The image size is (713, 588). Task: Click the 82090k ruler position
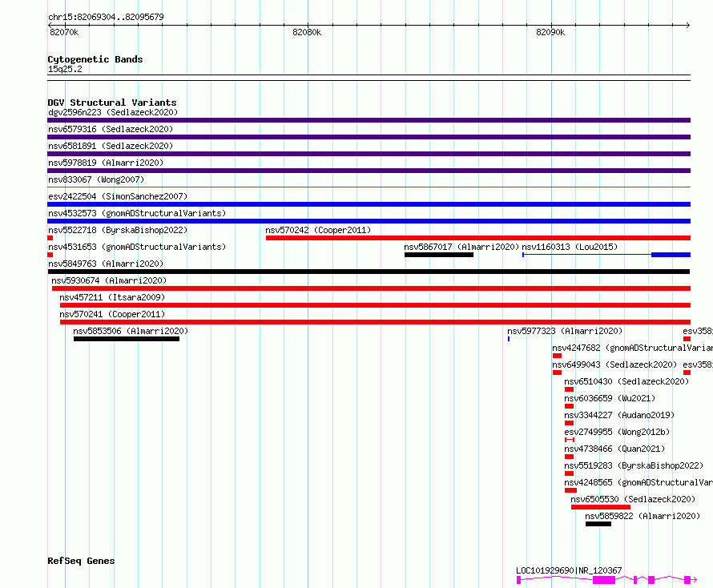tap(550, 32)
